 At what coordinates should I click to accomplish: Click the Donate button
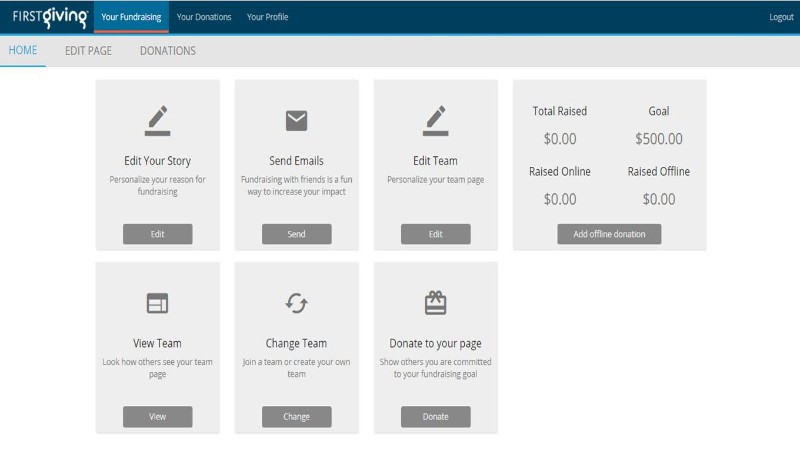tap(436, 417)
